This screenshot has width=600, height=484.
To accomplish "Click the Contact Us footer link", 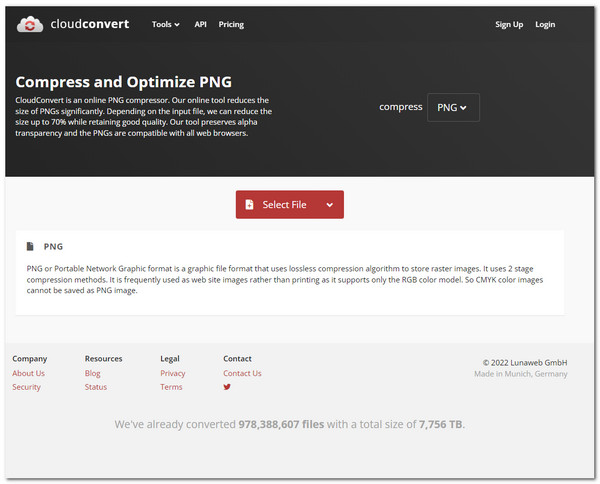I will [242, 373].
